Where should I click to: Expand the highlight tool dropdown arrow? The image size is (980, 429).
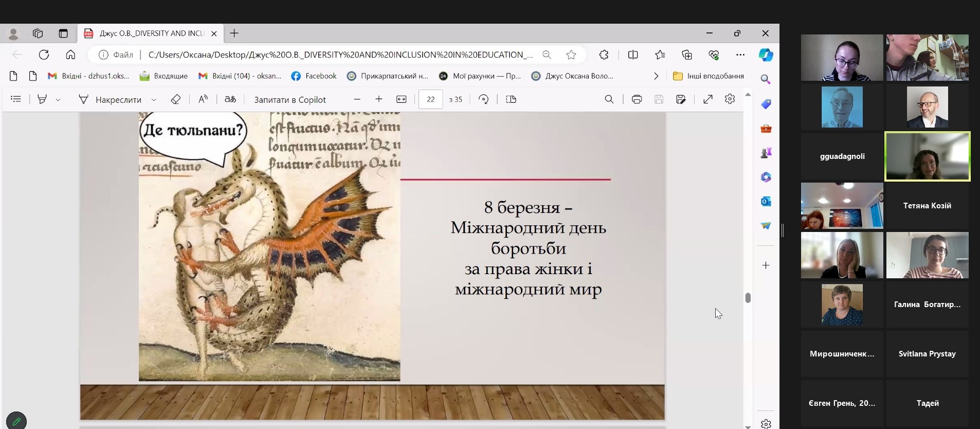point(58,100)
